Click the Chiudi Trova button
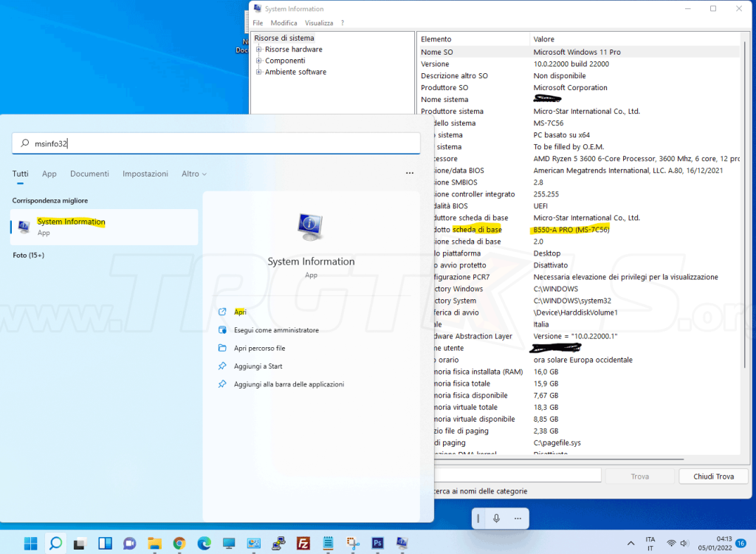The image size is (756, 554). (713, 476)
